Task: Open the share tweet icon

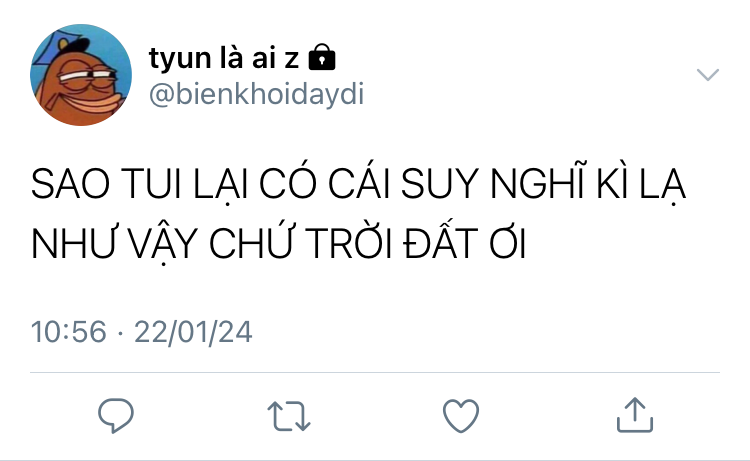Action: click(x=635, y=415)
